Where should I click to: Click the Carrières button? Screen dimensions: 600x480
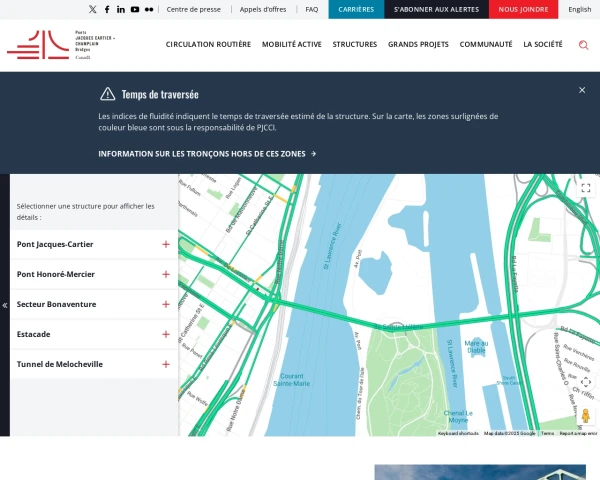pos(356,9)
